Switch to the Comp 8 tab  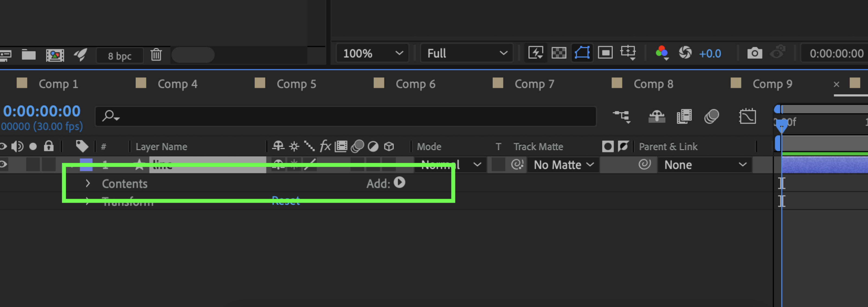point(653,84)
